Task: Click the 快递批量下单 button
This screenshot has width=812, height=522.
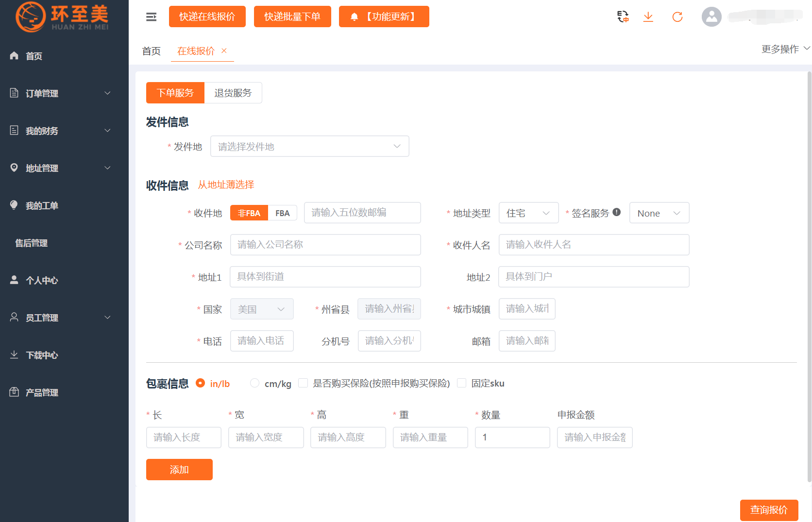Action: coord(292,17)
